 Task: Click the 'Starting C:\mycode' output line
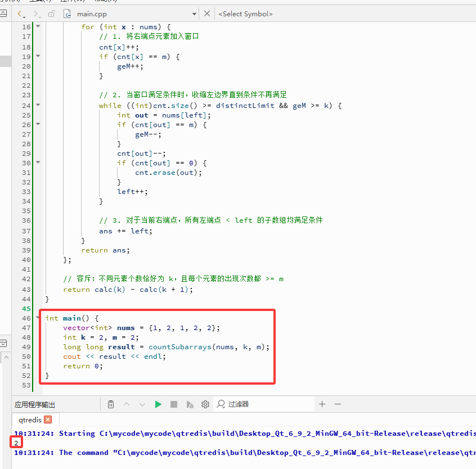245,434
